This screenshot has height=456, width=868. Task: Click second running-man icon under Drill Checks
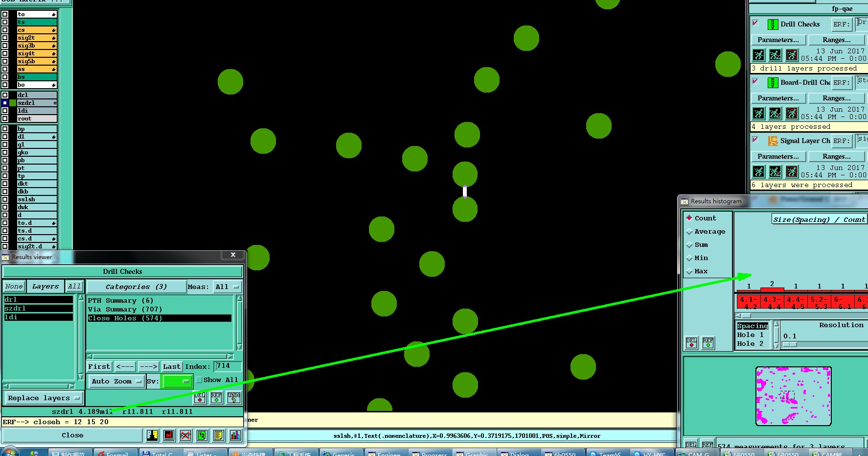775,55
